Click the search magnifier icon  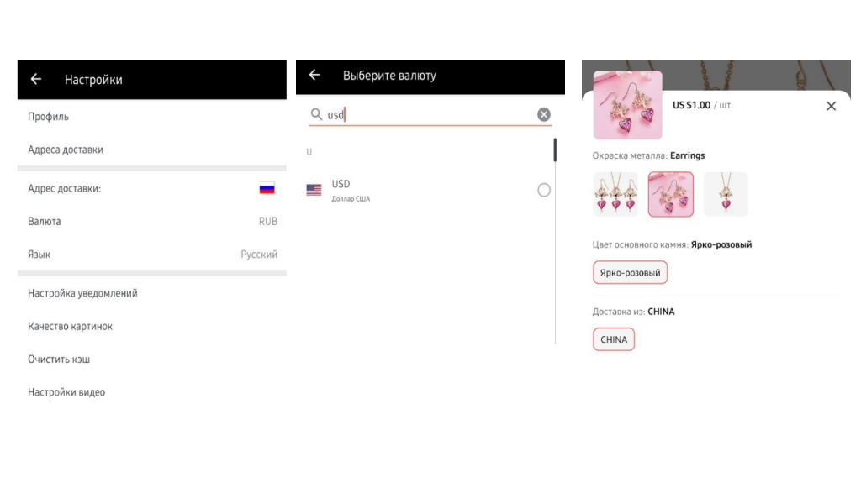[316, 114]
